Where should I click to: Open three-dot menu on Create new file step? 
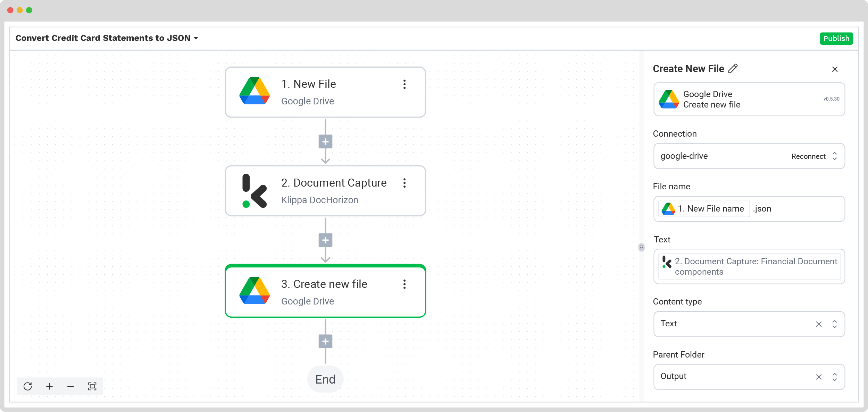click(x=404, y=284)
